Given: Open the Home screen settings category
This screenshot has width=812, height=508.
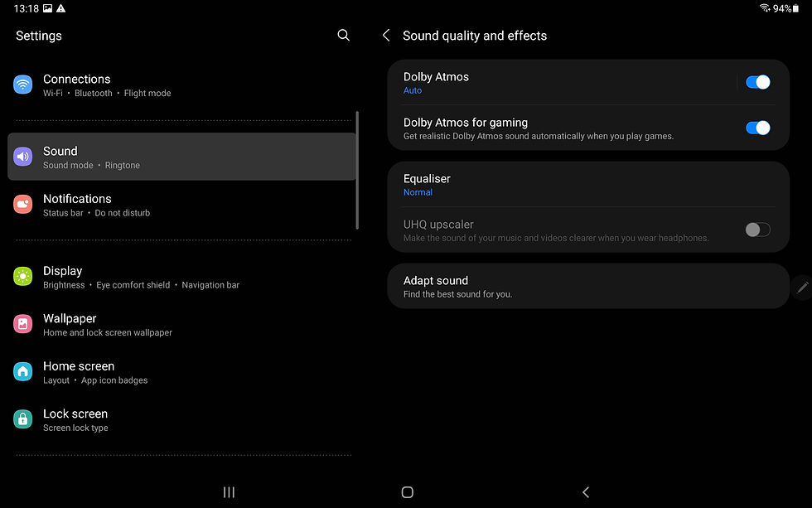Looking at the screenshot, I should tap(181, 372).
